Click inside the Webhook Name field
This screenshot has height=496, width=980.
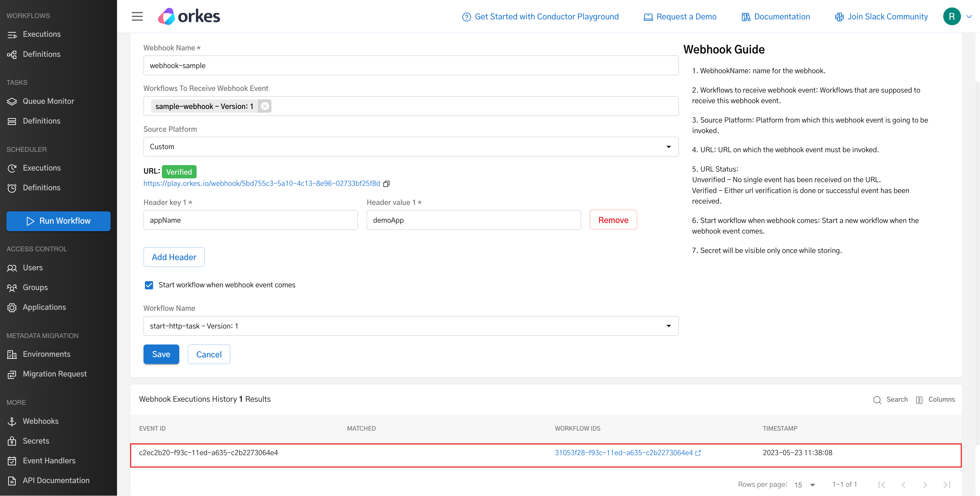tap(411, 65)
